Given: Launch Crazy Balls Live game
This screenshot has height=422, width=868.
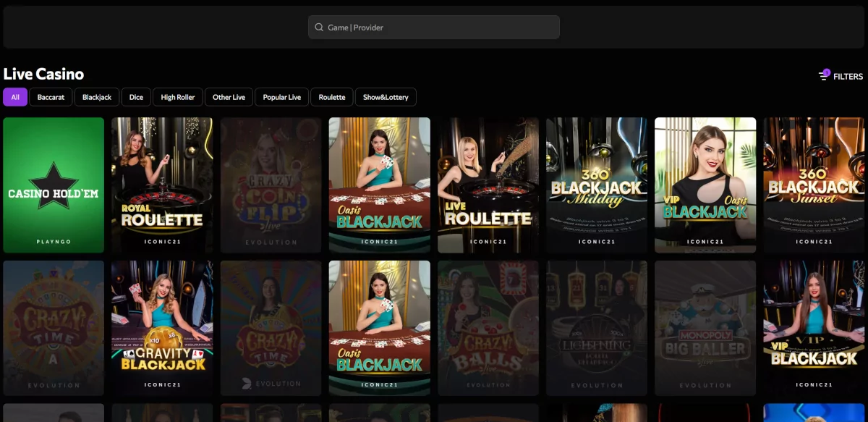Looking at the screenshot, I should pos(488,328).
